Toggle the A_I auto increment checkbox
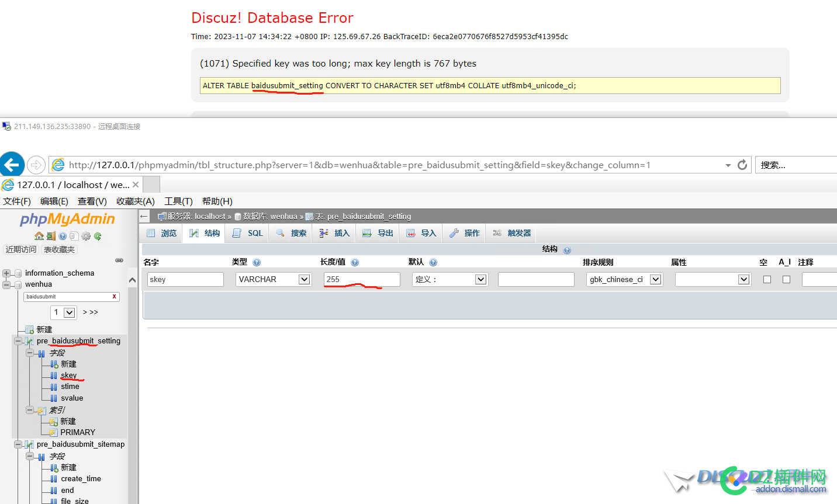Viewport: 837px width, 504px height. pos(786,280)
